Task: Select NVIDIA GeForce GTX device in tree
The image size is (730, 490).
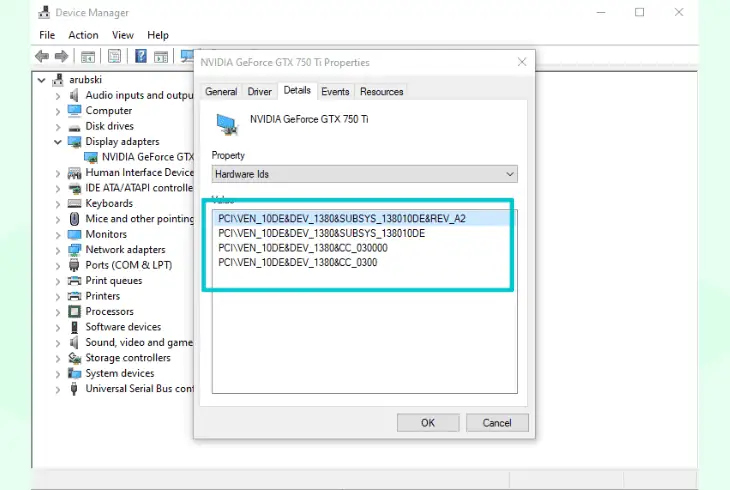Action: [x=148, y=157]
